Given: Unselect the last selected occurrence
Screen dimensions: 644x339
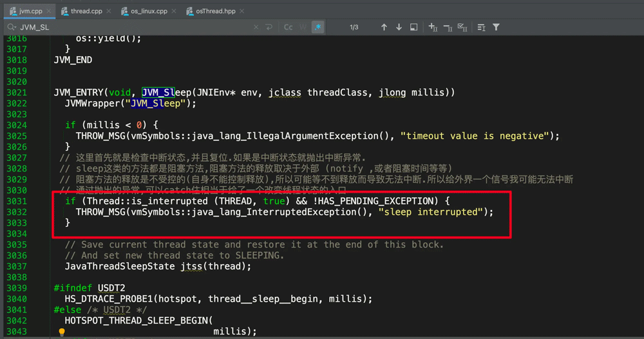Looking at the screenshot, I should [x=447, y=27].
